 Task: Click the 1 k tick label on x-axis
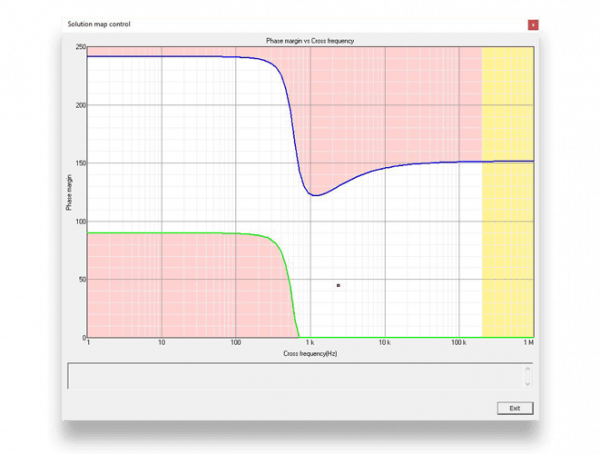tap(309, 344)
